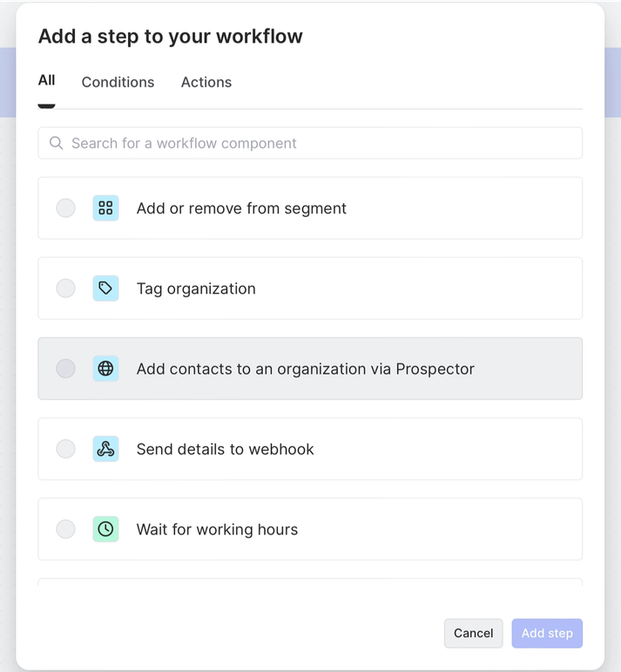Viewport: 621px width, 672px height.
Task: Click the webhook icon
Action: pos(105,449)
